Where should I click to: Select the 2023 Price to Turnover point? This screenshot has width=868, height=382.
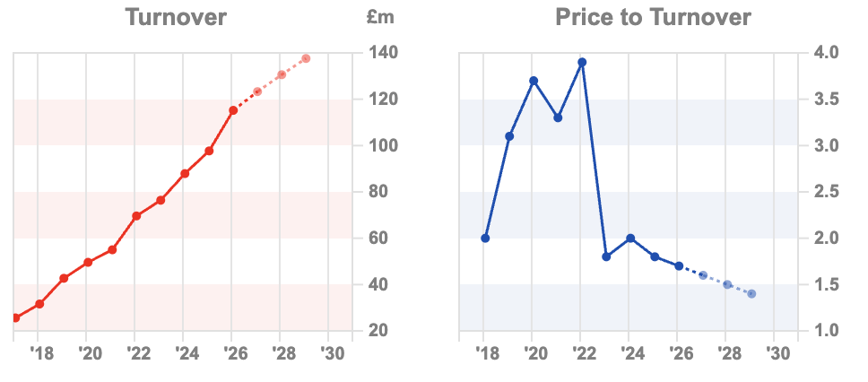[606, 256]
